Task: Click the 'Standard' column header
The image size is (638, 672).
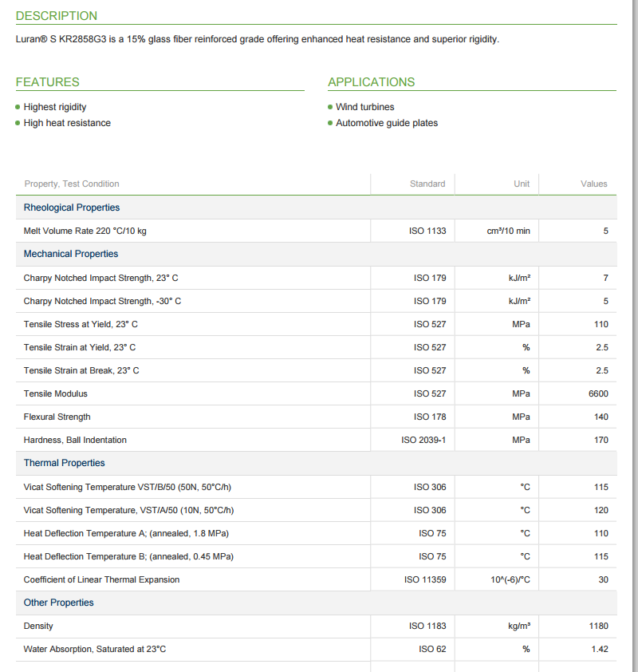Action: point(427,184)
